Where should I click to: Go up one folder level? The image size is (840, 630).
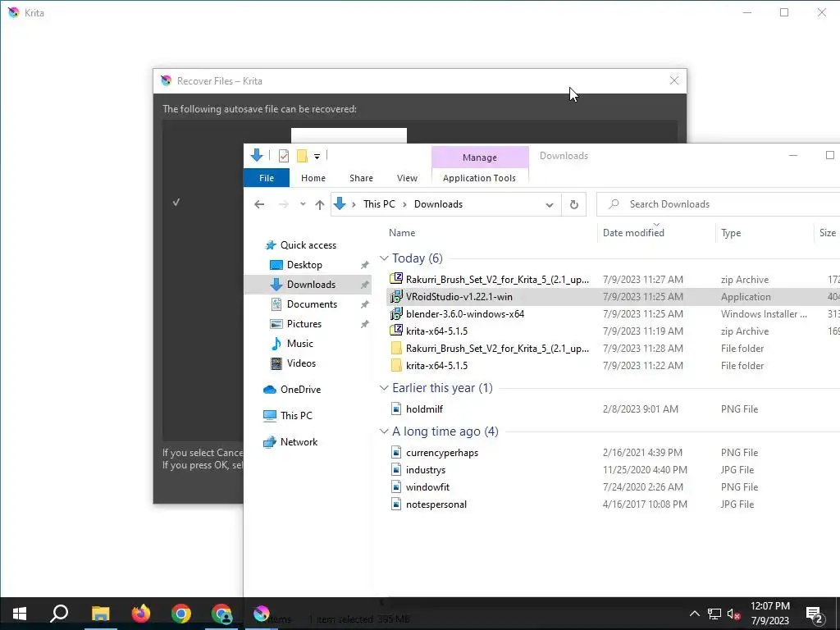(x=320, y=204)
